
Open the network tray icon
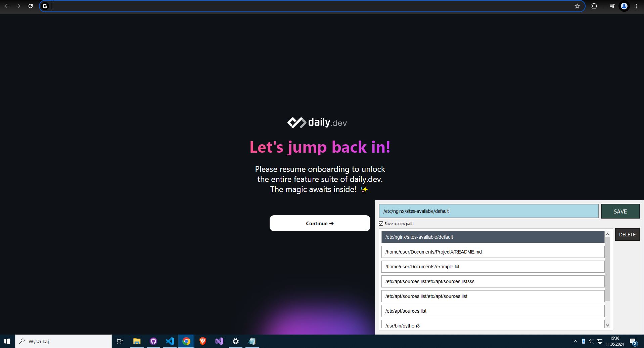click(599, 341)
